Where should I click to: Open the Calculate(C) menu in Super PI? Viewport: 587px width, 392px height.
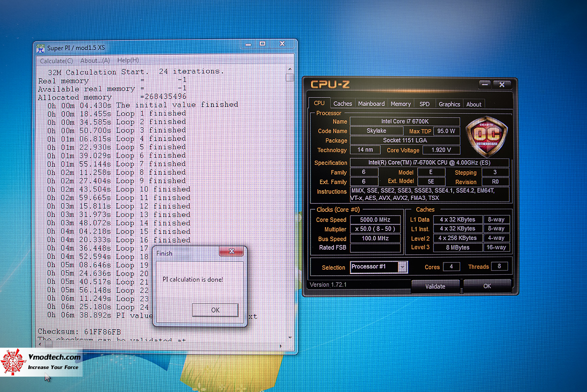pyautogui.click(x=56, y=61)
